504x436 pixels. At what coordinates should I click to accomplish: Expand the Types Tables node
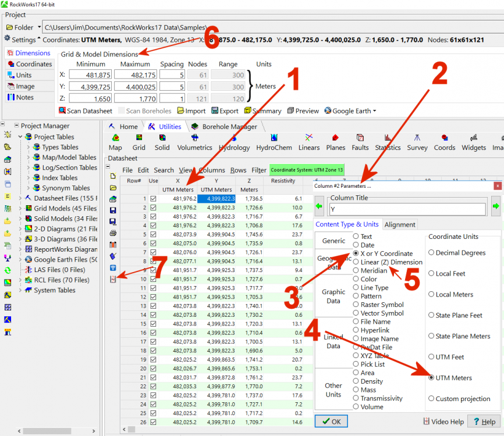(29, 147)
